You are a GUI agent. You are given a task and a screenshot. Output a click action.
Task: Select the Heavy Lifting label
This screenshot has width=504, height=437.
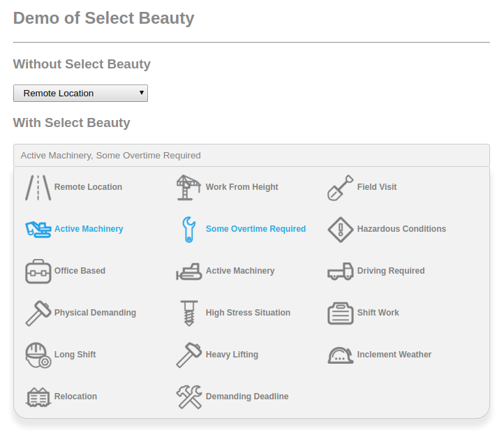pyautogui.click(x=232, y=355)
